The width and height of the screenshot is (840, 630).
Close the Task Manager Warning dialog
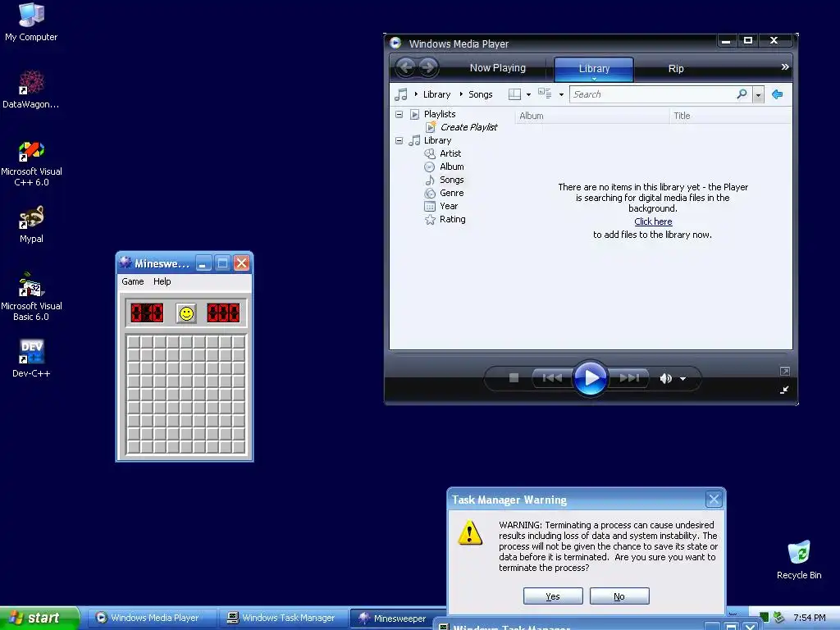click(x=714, y=500)
